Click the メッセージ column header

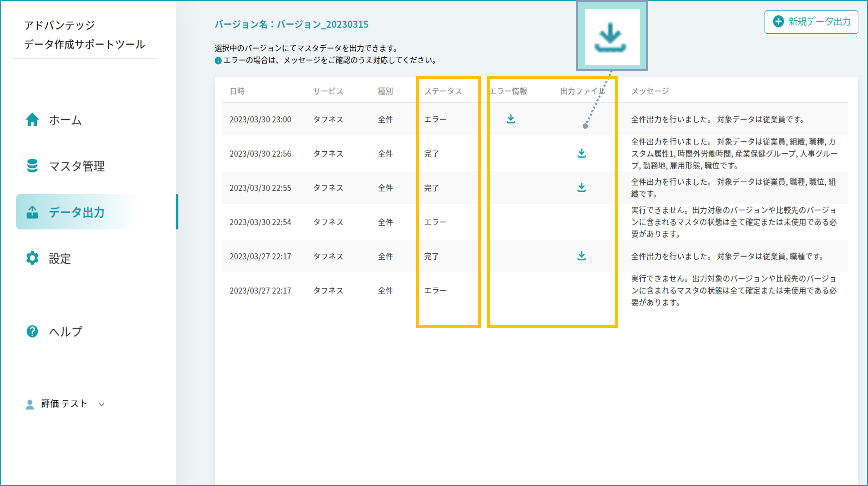point(650,91)
